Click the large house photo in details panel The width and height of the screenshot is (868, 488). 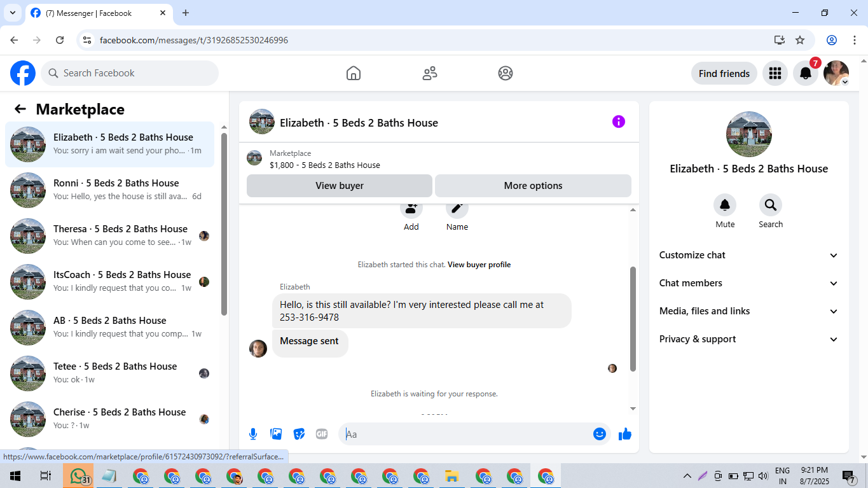[x=749, y=134]
